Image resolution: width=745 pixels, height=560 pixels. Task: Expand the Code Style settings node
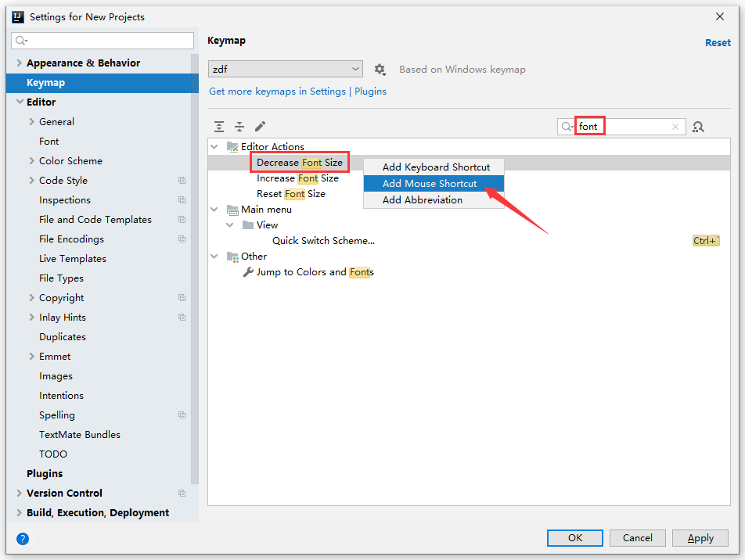click(32, 181)
